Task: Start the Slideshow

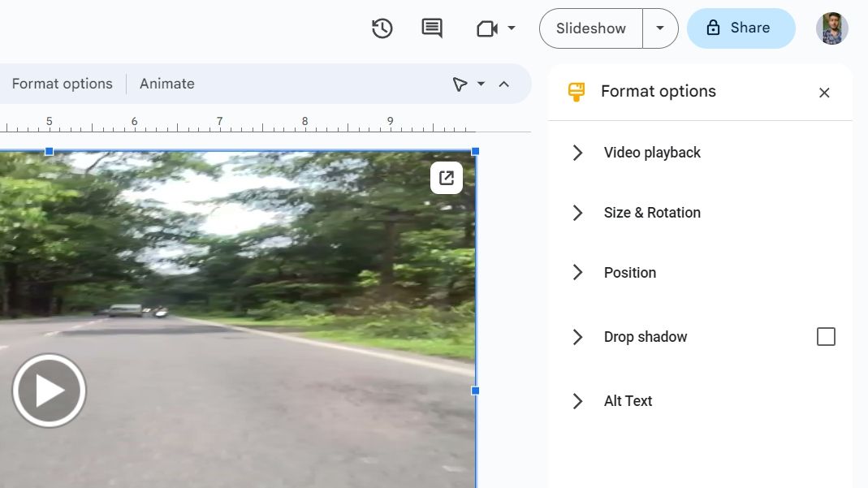Action: tap(589, 28)
